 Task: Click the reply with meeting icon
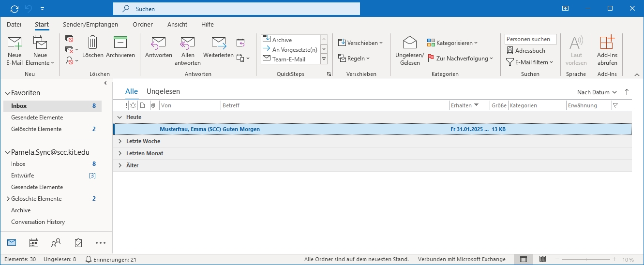[240, 43]
